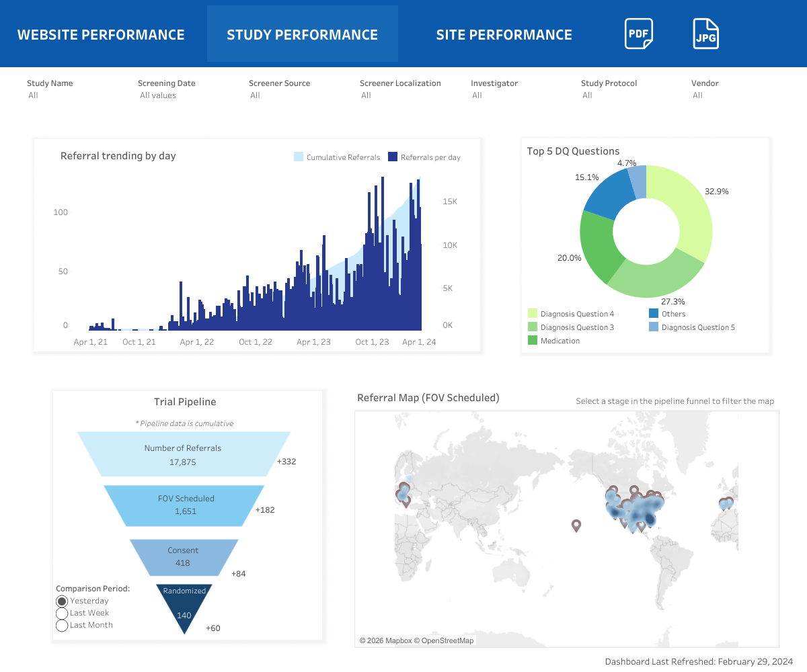Screen dimensions: 807x672
Task: Download dashboard with the JPG icon
Action: point(705,34)
